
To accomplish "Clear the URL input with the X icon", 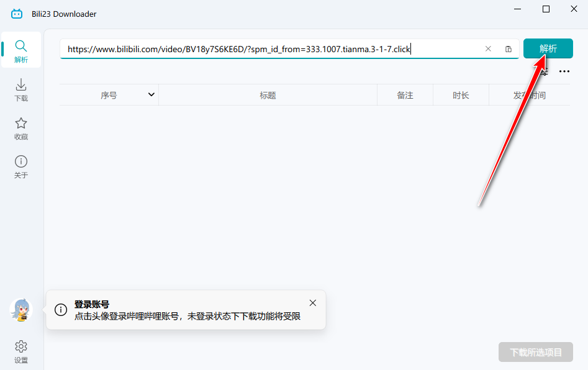I will 488,49.
